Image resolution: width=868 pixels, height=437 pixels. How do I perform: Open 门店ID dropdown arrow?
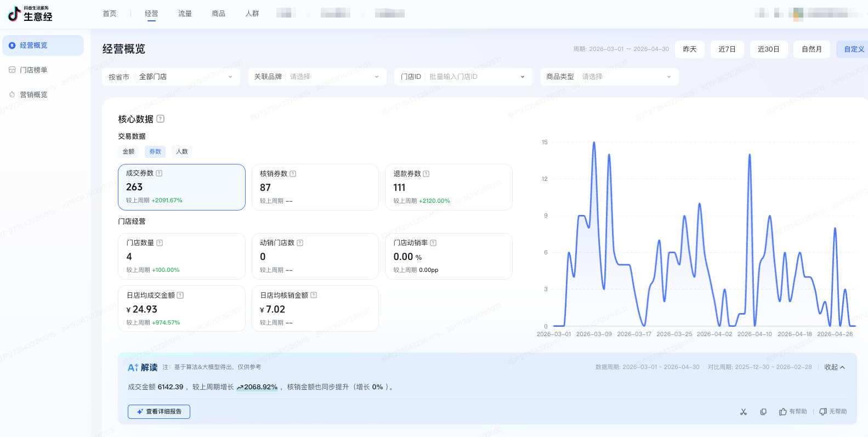(523, 77)
